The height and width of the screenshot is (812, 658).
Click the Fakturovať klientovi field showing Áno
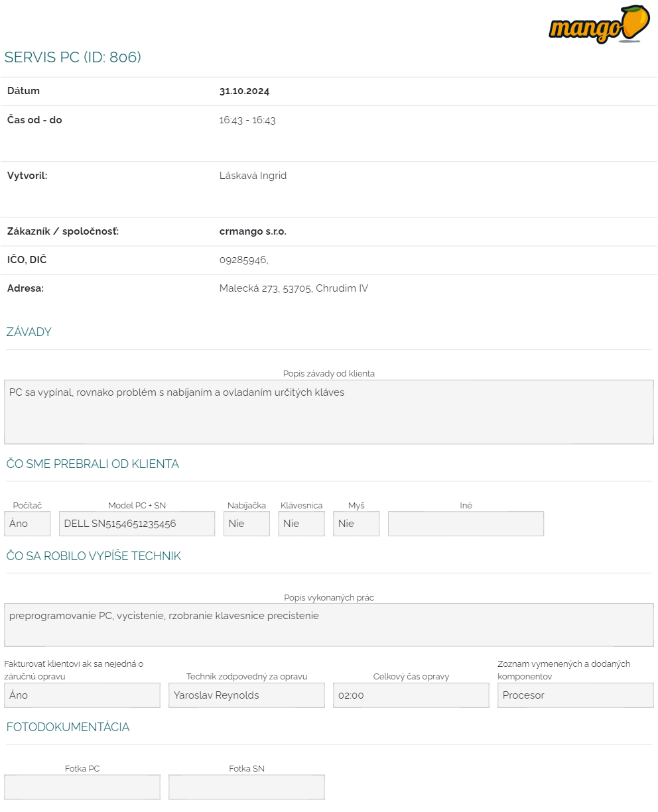click(82, 695)
